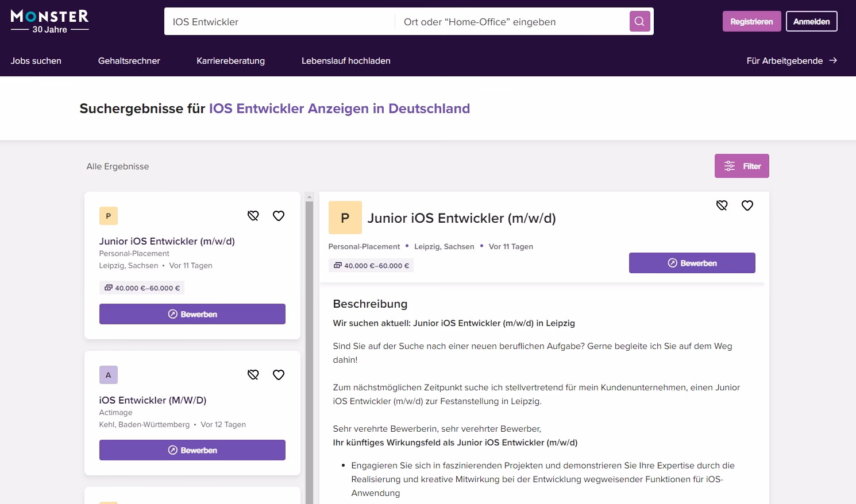The image size is (856, 504).
Task: Open Junior iOS Entwickler (m/w/d) card title
Action: (167, 241)
